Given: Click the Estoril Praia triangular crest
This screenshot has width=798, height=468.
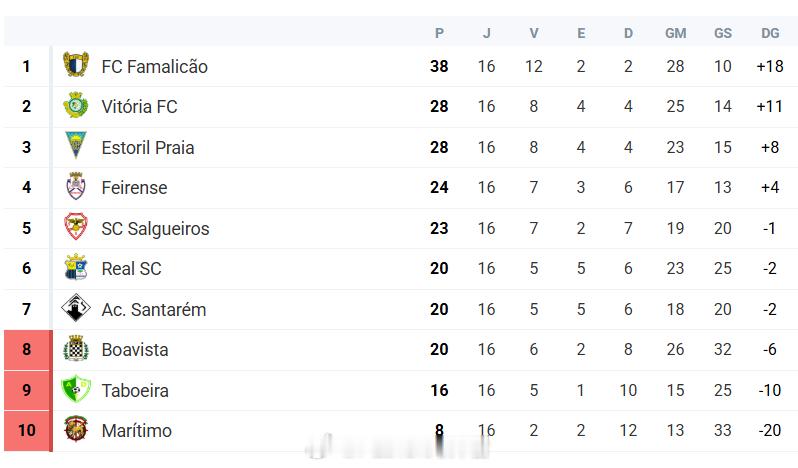Looking at the screenshot, I should (x=76, y=145).
